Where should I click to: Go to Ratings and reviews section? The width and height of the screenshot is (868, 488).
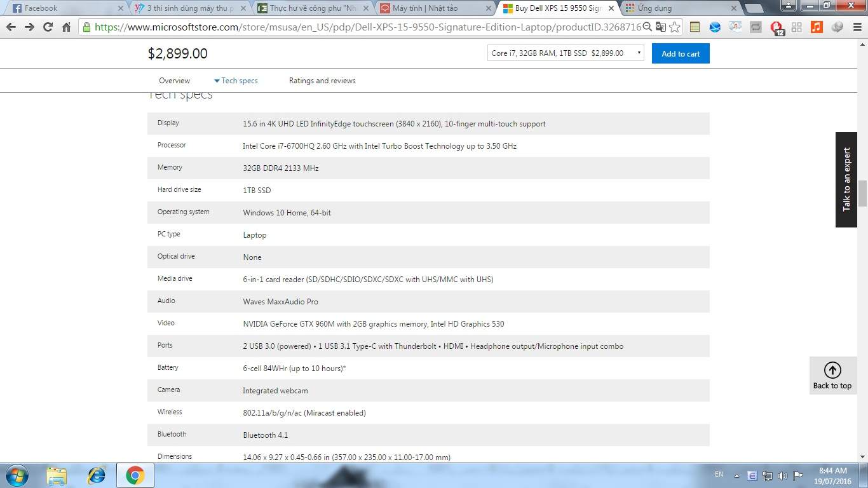tap(322, 81)
